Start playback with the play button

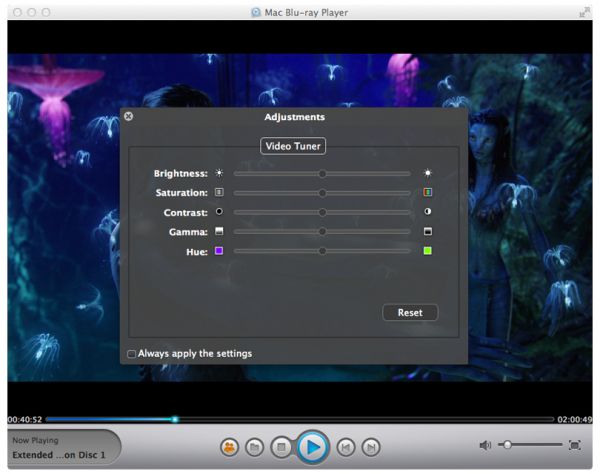[313, 447]
